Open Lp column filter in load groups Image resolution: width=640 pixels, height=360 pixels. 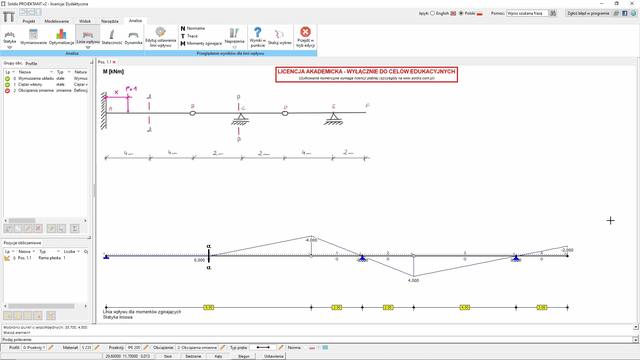(13, 72)
